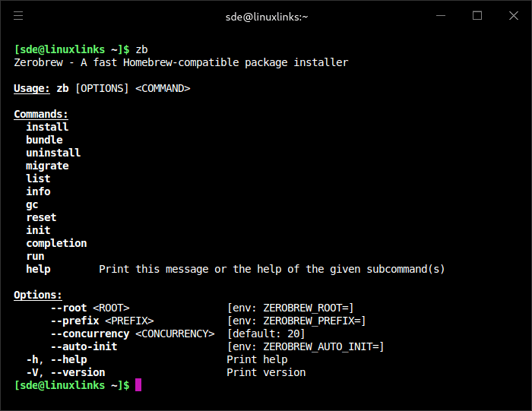Click the 'Usage:' heading text
Viewport: 532px width, 411px height.
click(32, 88)
